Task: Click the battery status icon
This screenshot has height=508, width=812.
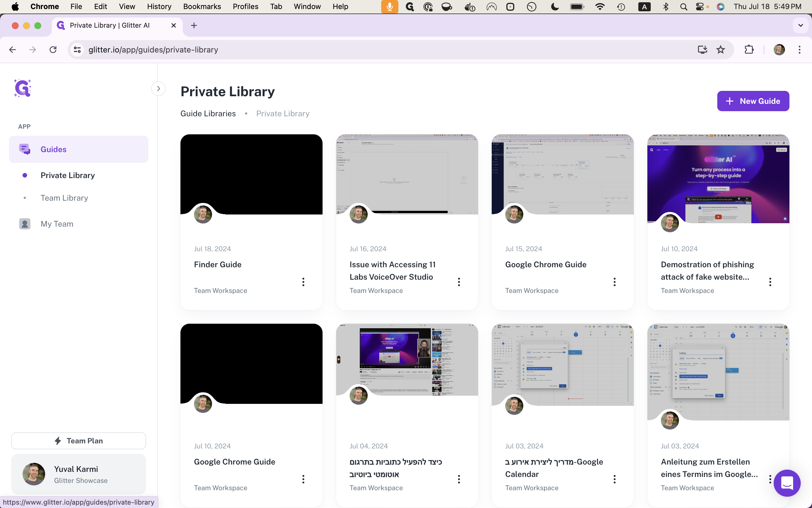Action: tap(577, 6)
